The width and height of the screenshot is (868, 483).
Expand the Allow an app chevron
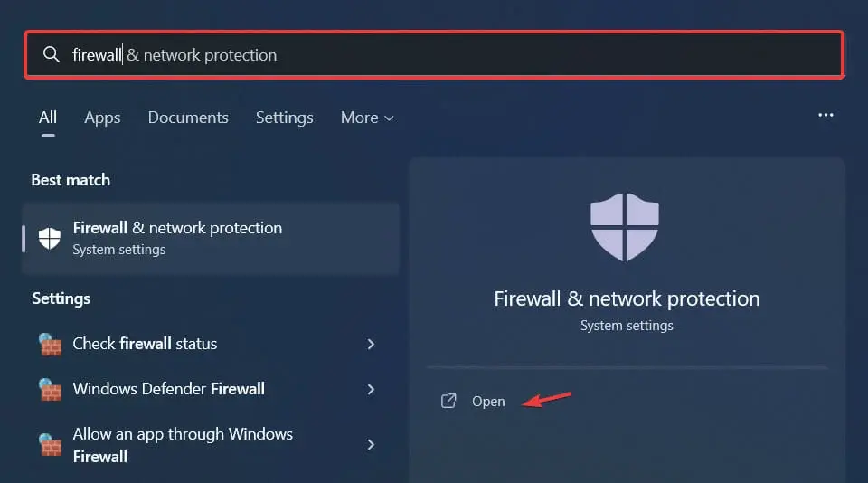point(371,445)
